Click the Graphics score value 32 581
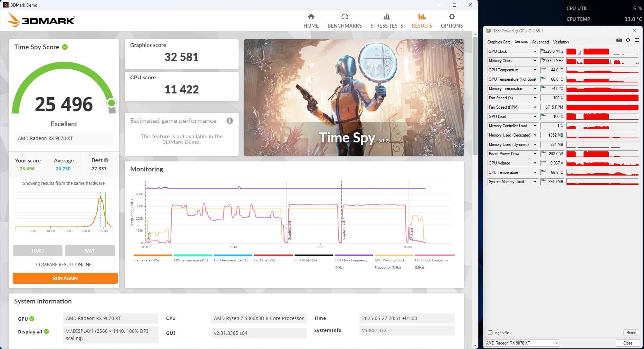Screen dimensions: 644x349 pos(182,57)
